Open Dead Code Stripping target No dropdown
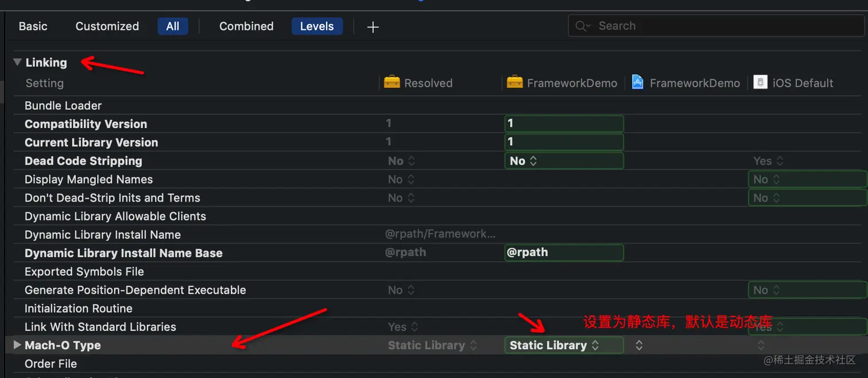The width and height of the screenshot is (868, 378). click(564, 161)
